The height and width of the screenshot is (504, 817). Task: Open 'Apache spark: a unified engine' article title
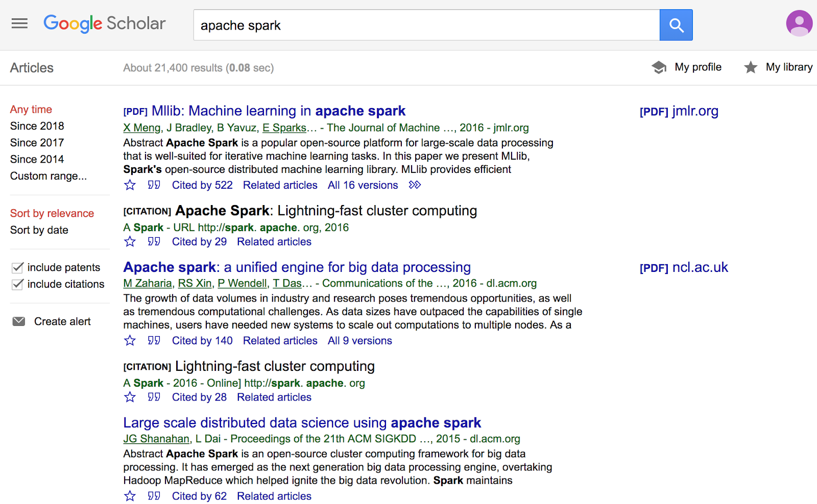tap(297, 267)
